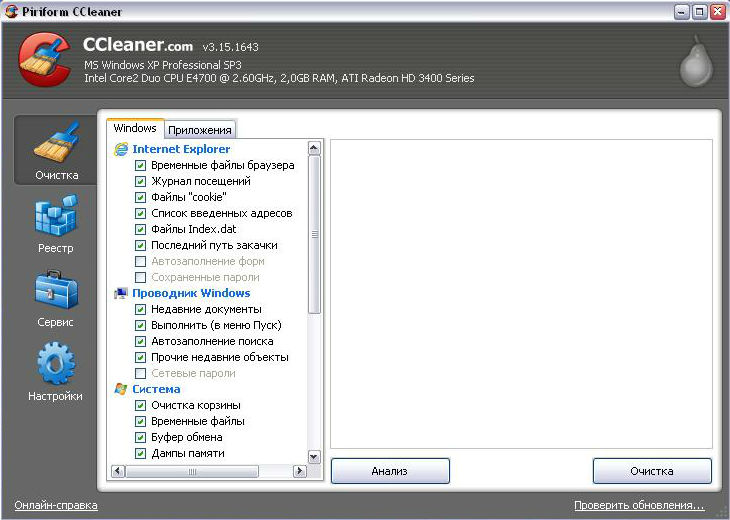Select Internet Explorer group heading
Image resolution: width=730 pixels, height=520 pixels.
click(181, 149)
